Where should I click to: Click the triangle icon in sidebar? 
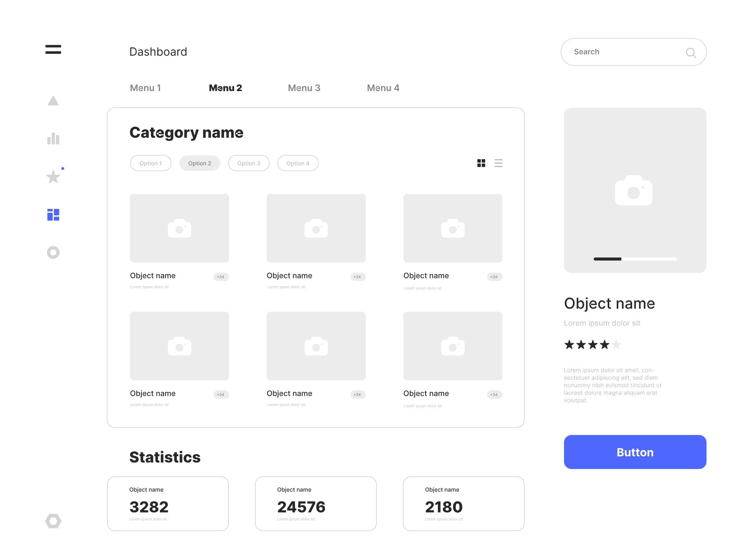(53, 101)
